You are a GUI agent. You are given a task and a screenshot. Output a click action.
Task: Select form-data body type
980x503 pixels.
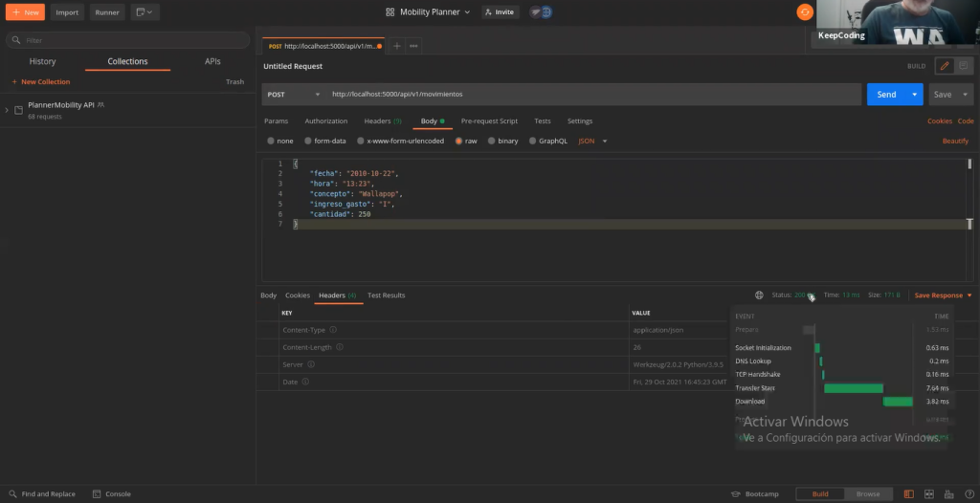coord(325,141)
